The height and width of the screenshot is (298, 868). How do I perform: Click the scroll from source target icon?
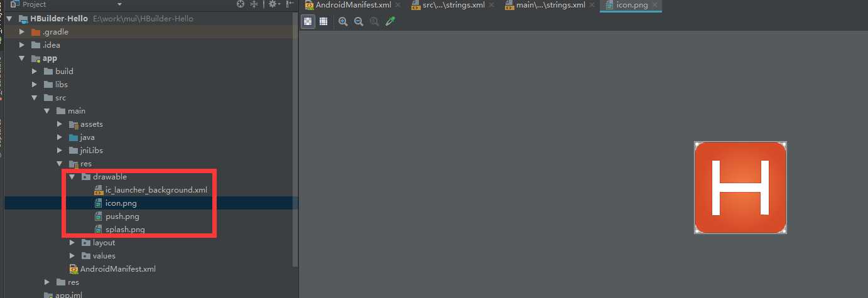(x=240, y=4)
